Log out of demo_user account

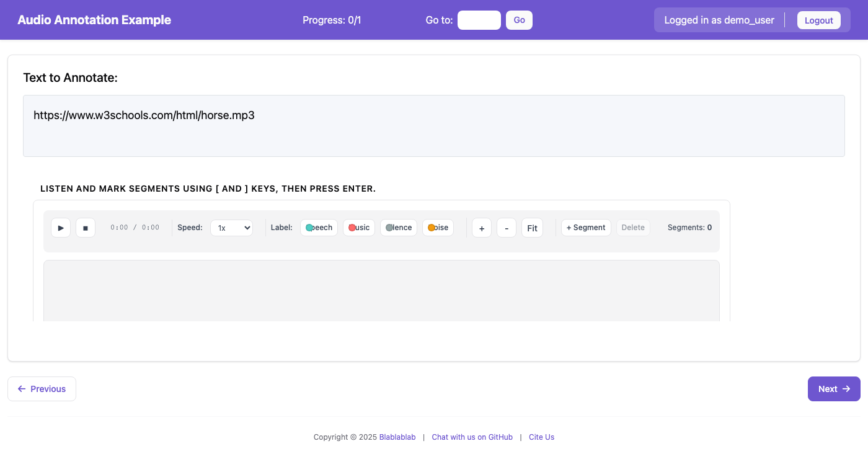point(818,20)
